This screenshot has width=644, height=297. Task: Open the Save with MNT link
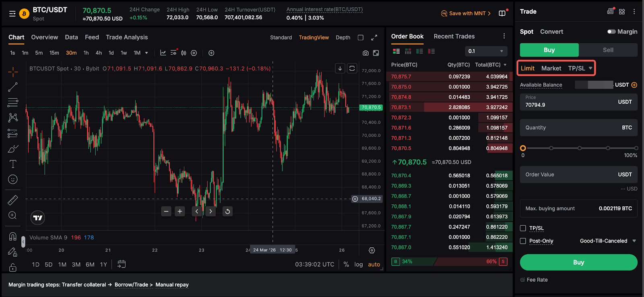click(466, 13)
